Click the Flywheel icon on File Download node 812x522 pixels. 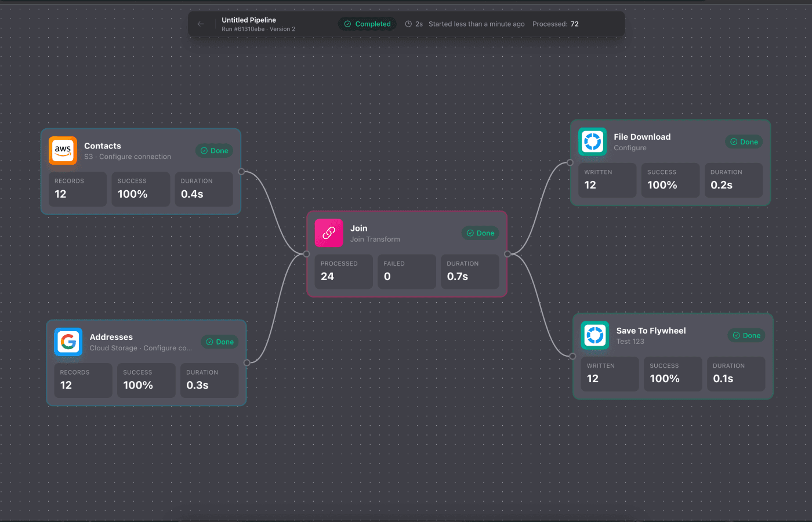tap(592, 141)
